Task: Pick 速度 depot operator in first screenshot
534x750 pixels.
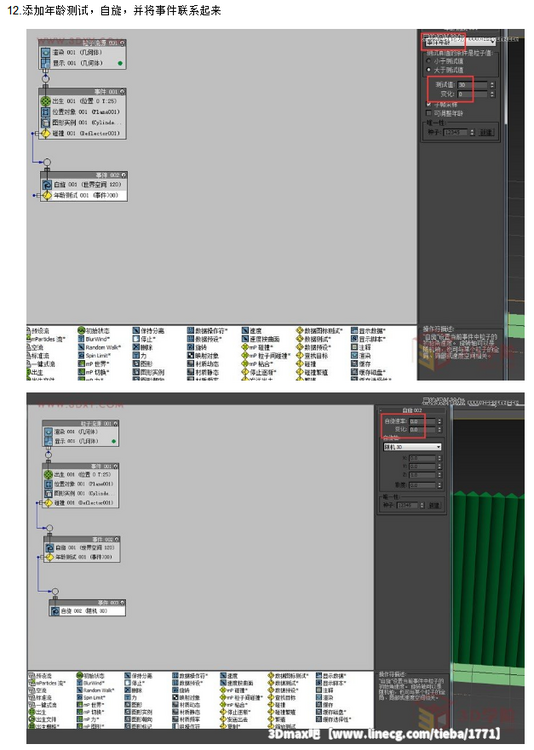Action: pyautogui.click(x=252, y=331)
